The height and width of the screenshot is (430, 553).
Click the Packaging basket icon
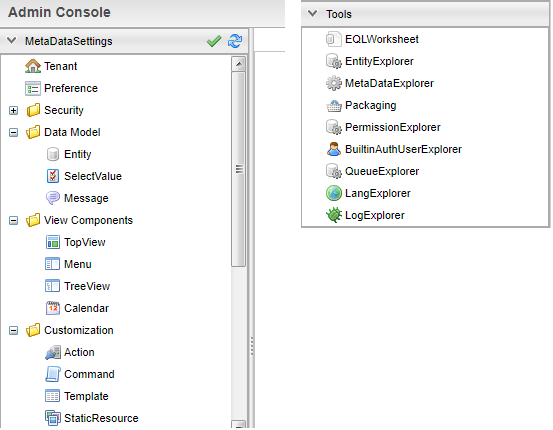[x=334, y=105]
